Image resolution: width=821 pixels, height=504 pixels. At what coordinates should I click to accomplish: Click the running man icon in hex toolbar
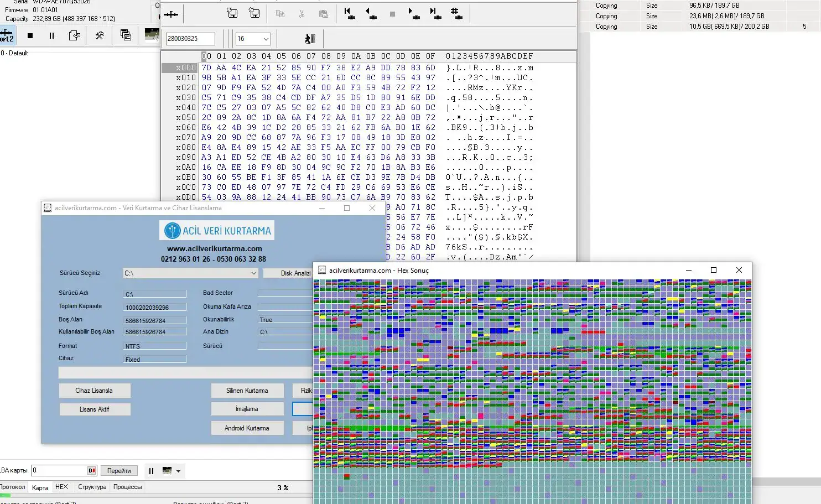point(310,39)
